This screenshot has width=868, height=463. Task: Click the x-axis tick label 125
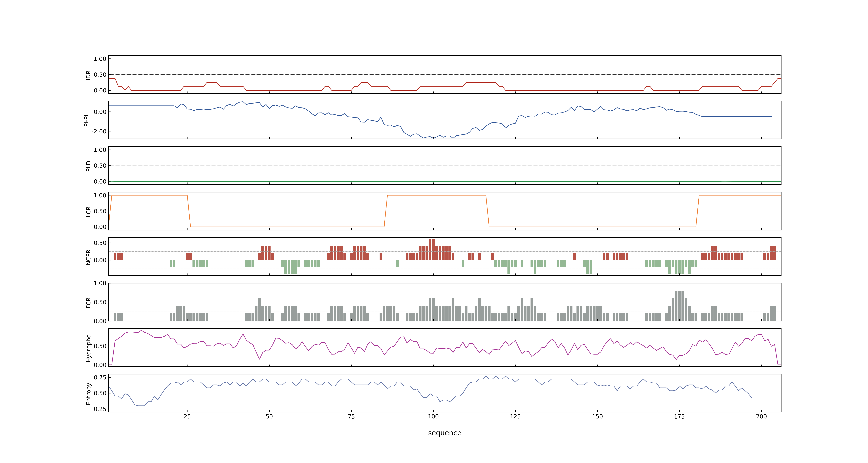click(515, 416)
